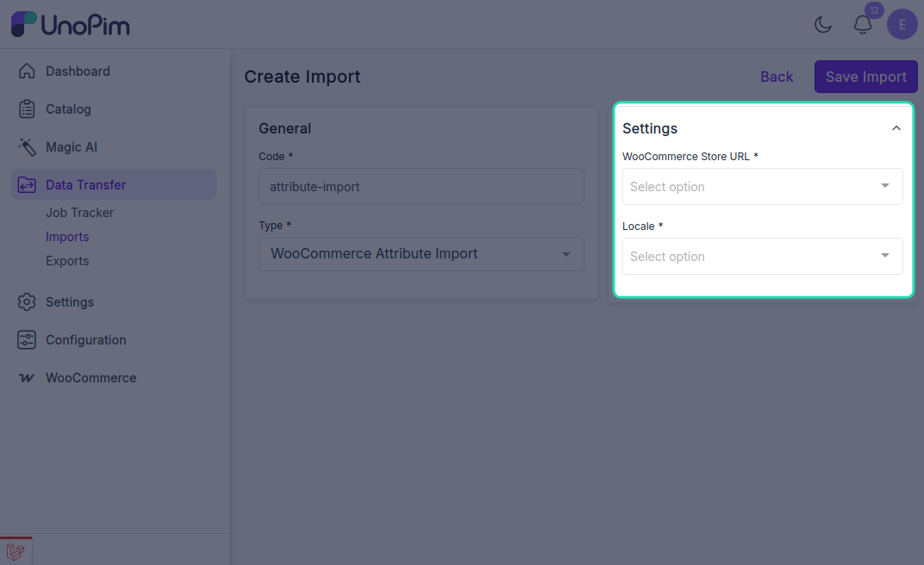Click the WooCommerce Store URL label
Viewport: 924px width, 565px height.
pyautogui.click(x=690, y=157)
